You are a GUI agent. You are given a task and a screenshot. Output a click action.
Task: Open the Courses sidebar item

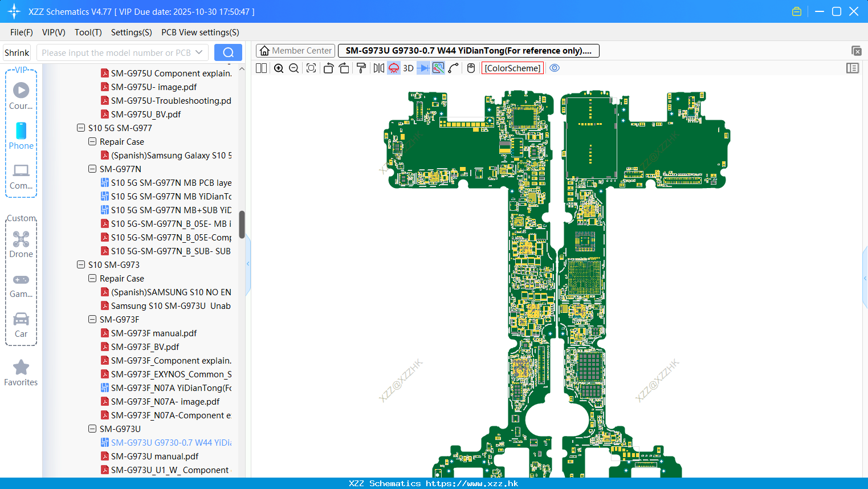click(x=21, y=96)
